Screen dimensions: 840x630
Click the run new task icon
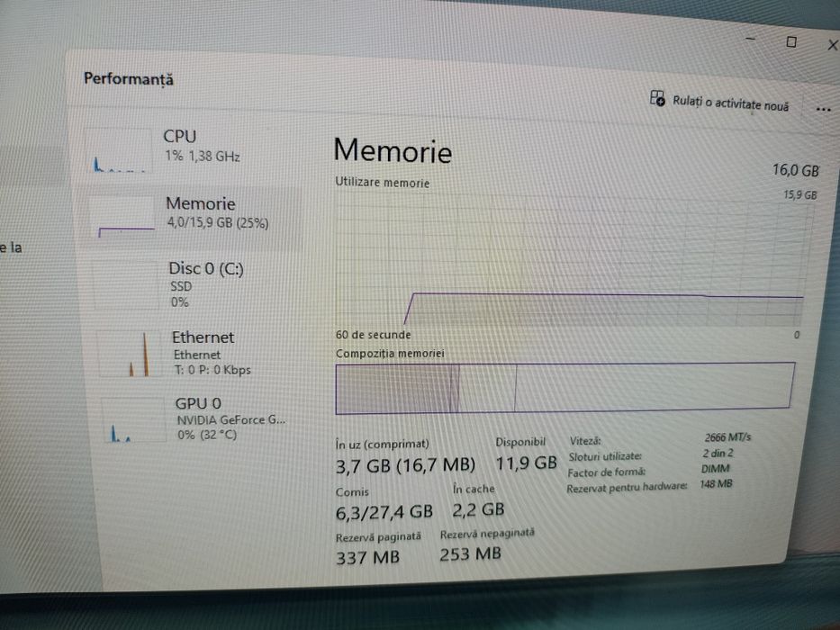click(x=657, y=99)
